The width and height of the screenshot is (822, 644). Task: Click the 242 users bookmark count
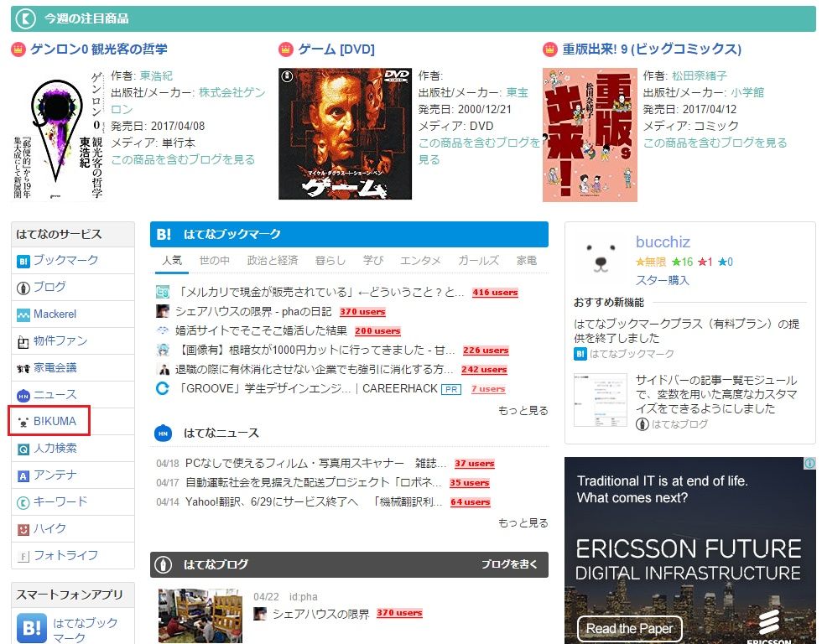[x=484, y=370]
